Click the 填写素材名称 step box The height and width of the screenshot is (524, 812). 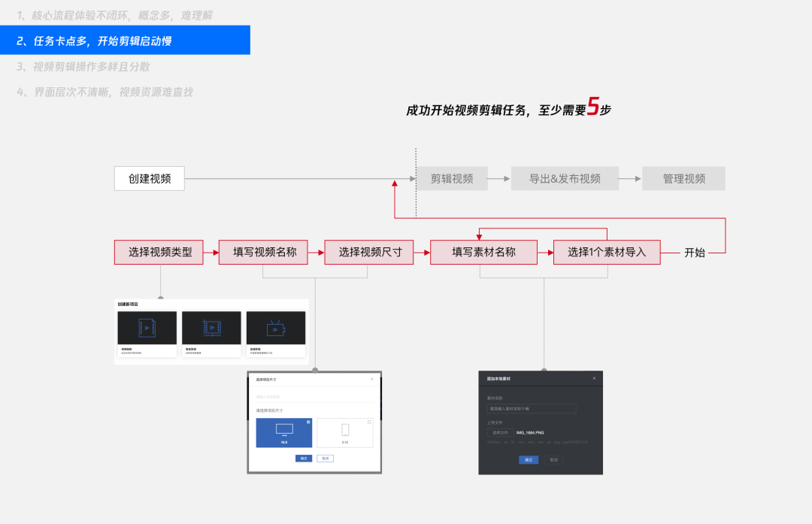483,252
